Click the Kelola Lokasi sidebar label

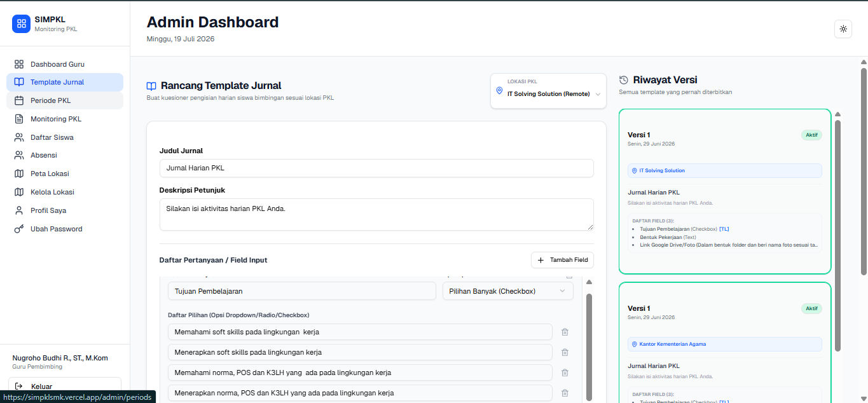(52, 192)
